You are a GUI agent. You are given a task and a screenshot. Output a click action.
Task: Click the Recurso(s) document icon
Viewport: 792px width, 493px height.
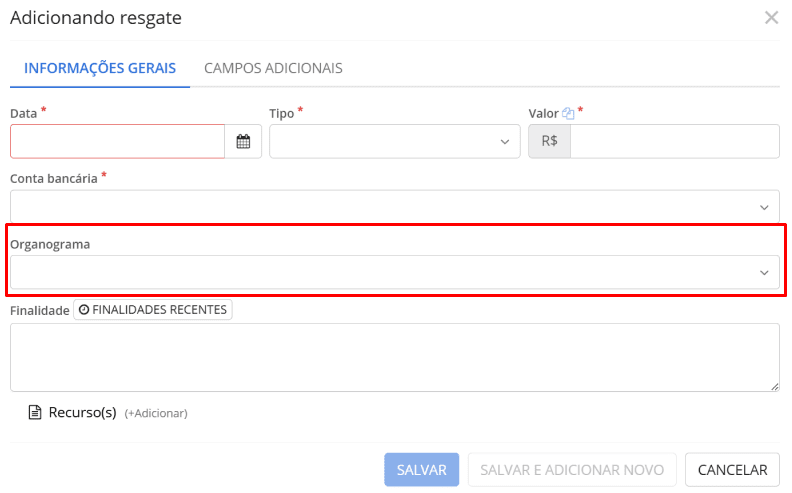point(35,413)
